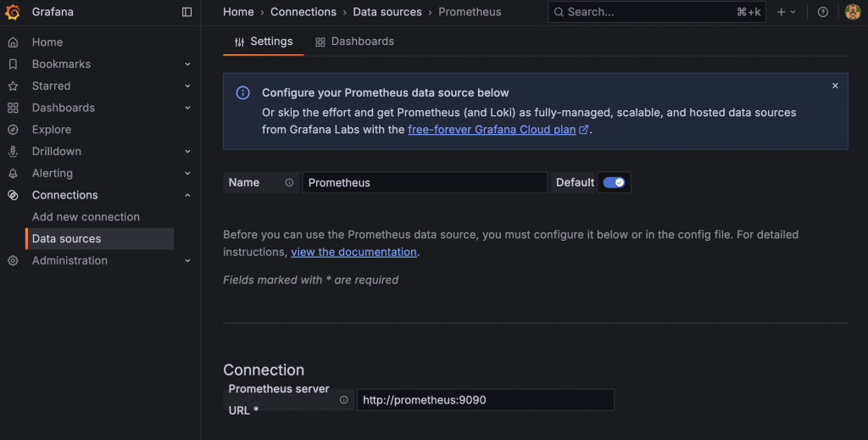Collapse the sidebar with dock menu icon
The height and width of the screenshot is (440, 868).
(x=187, y=12)
